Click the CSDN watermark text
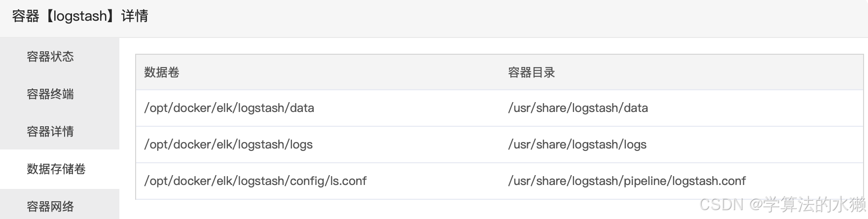 pyautogui.click(x=722, y=204)
